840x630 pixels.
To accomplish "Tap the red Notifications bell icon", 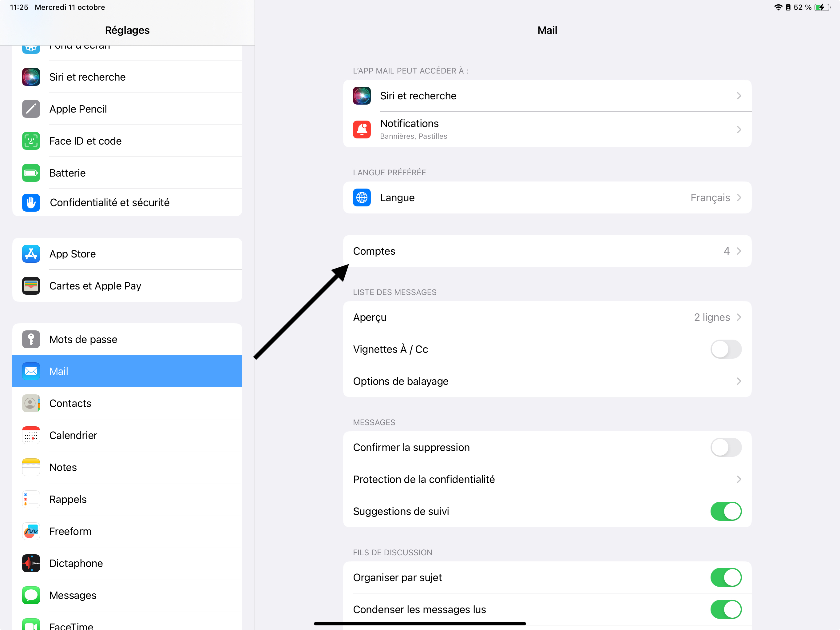I will click(x=362, y=130).
